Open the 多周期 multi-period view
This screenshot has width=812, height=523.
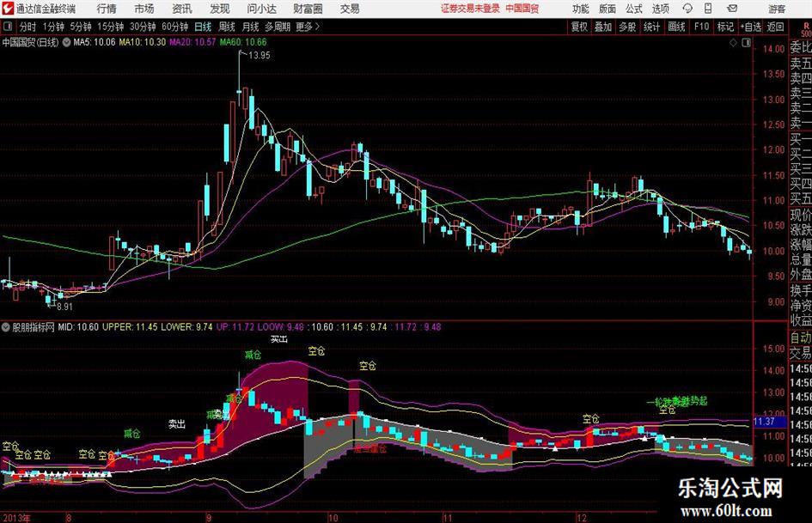point(278,27)
